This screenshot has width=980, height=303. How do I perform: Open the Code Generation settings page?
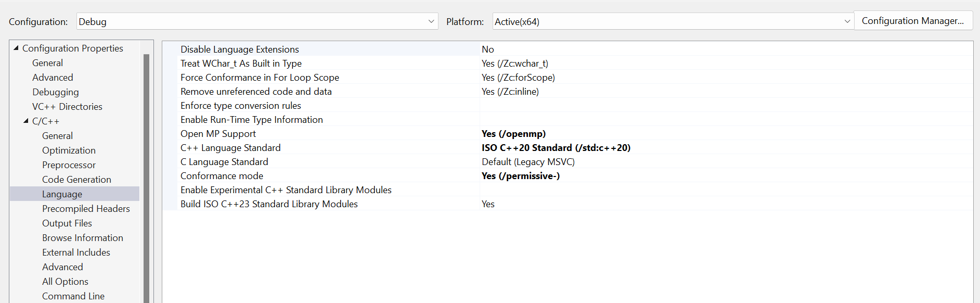(x=76, y=179)
